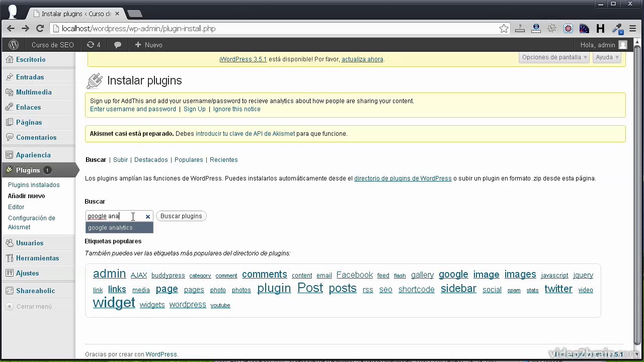Switch to the Subir tab
This screenshot has width=644, height=362.
[x=120, y=160]
